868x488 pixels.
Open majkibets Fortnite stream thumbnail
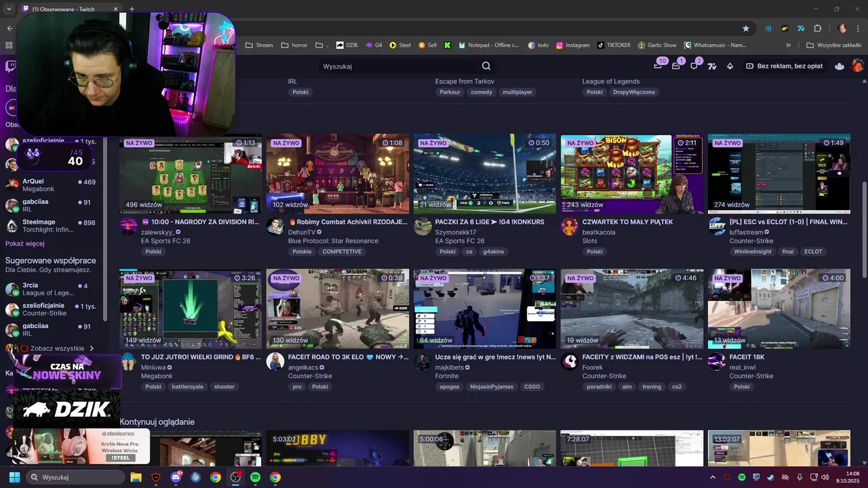click(x=485, y=309)
